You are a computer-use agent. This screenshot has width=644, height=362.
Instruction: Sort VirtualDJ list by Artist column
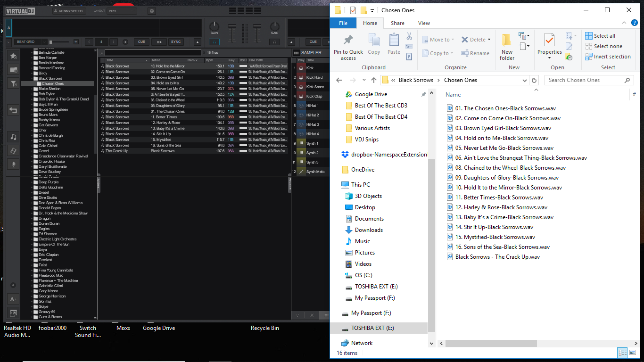tap(168, 60)
